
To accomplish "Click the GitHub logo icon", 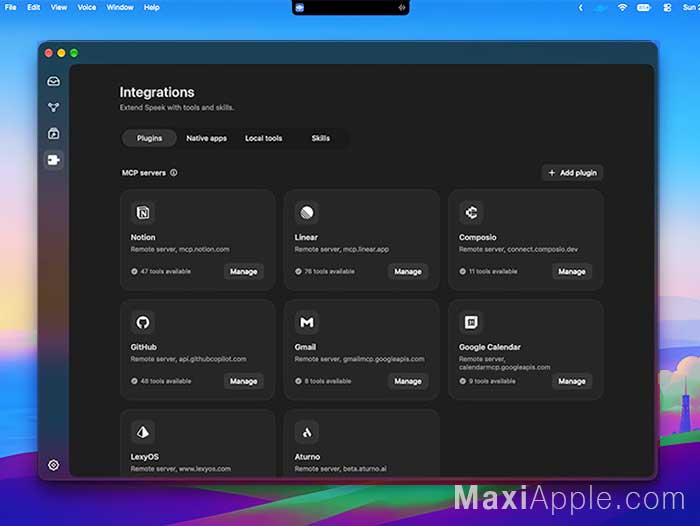I will pyautogui.click(x=143, y=322).
